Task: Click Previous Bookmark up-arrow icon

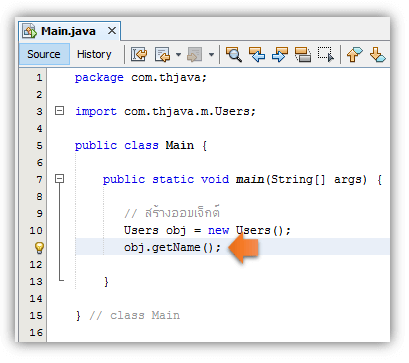Action: click(355, 54)
